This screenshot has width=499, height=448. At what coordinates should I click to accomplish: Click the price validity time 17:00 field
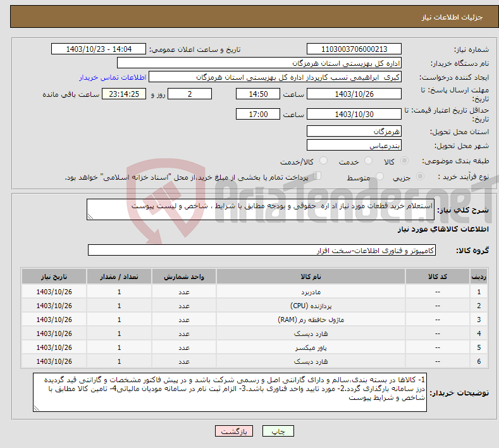[x=258, y=114]
